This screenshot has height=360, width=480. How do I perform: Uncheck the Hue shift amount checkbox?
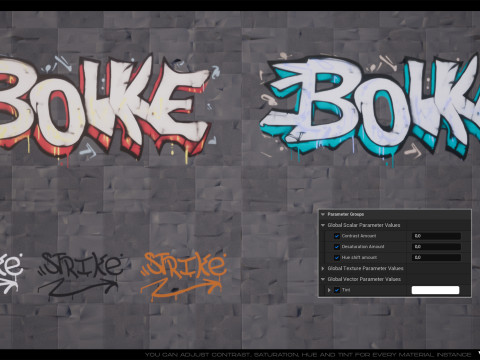click(337, 258)
